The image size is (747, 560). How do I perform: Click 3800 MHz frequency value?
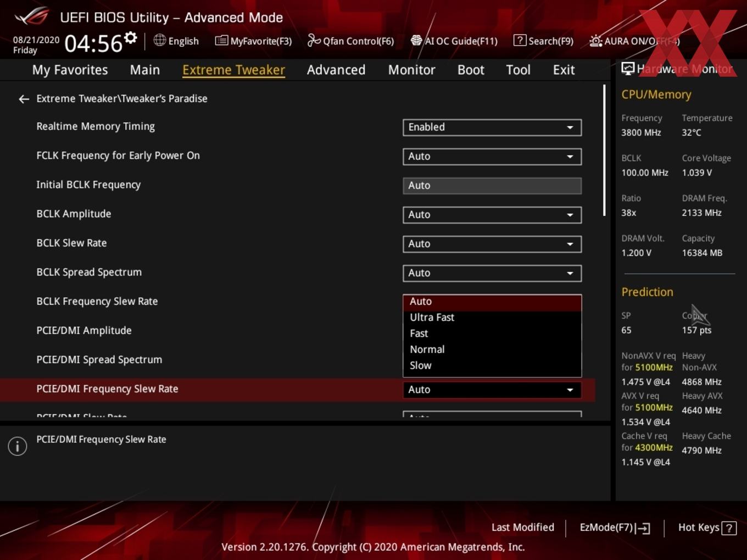(x=641, y=132)
